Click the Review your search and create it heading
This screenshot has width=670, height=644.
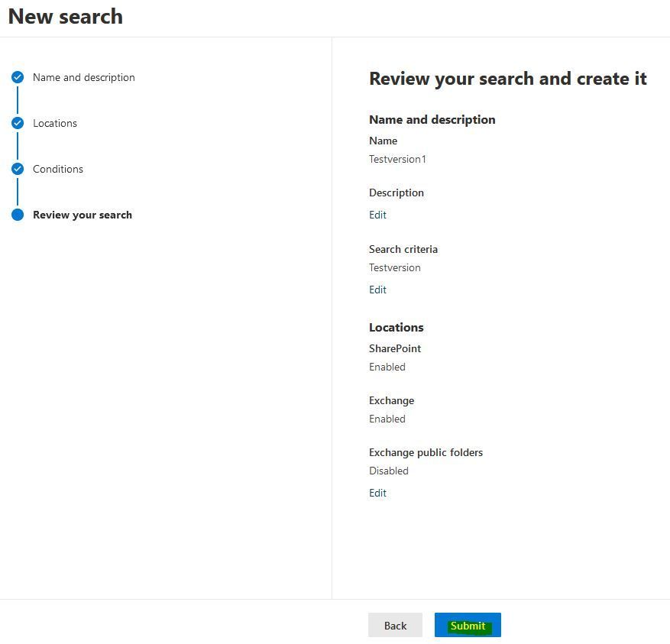[507, 79]
